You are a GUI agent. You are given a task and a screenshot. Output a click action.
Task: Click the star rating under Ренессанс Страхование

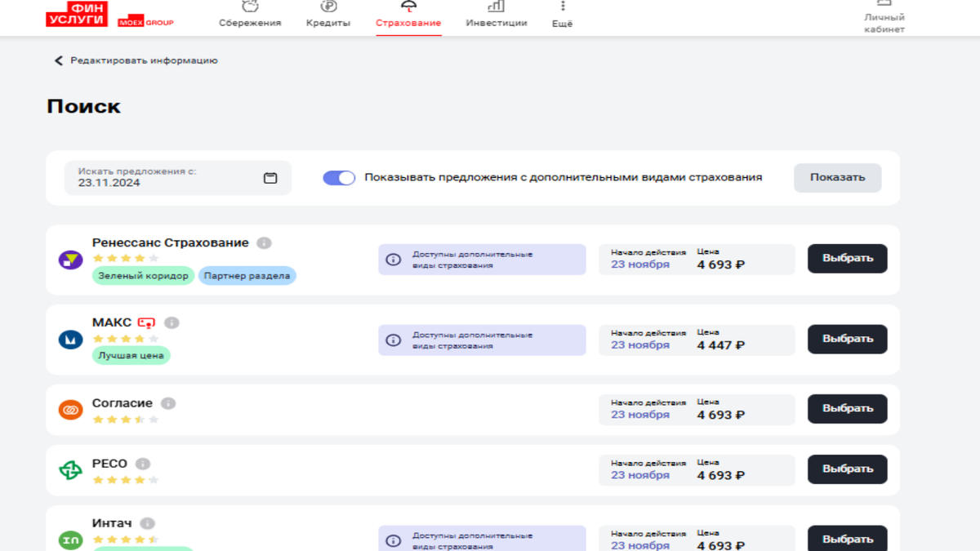[126, 259]
